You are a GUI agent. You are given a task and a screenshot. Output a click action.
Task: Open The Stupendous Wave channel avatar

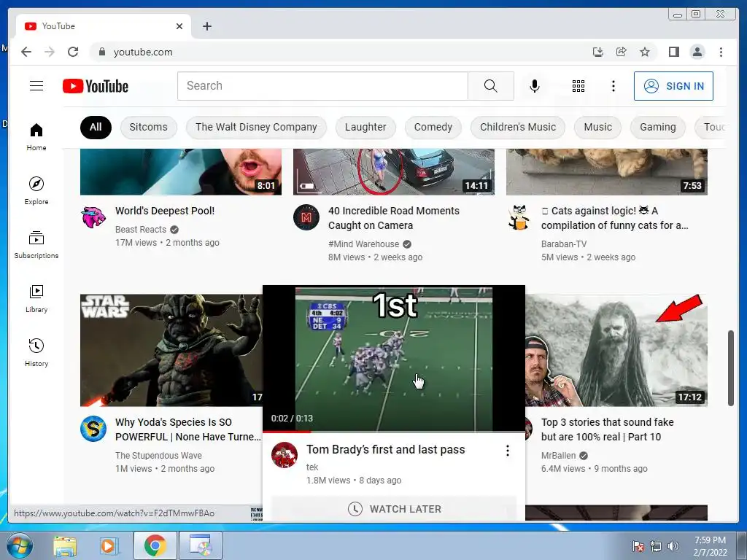[x=93, y=429]
